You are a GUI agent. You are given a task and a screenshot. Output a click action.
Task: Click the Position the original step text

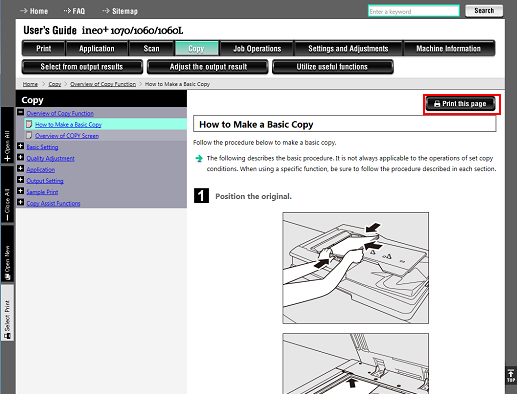coord(253,196)
